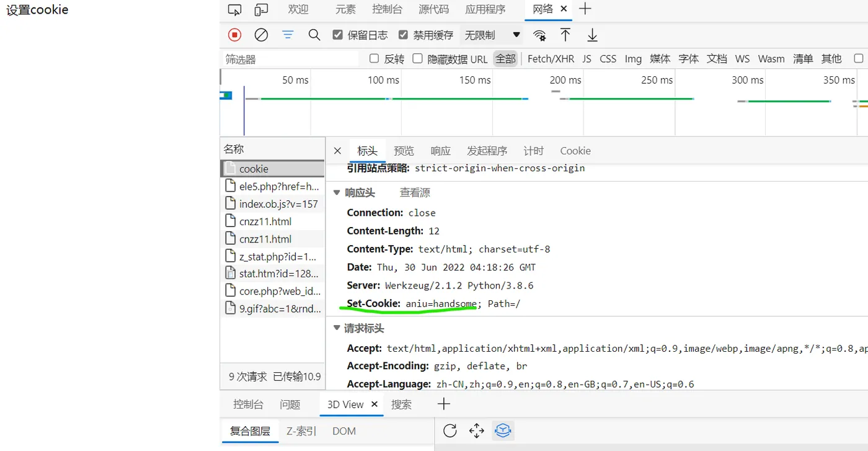Open the 应用程序 panel tab
This screenshot has width=868, height=451.
pos(485,9)
